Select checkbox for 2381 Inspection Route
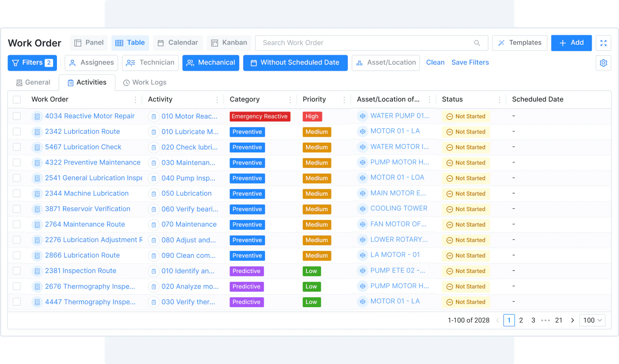The height and width of the screenshot is (364, 619). (x=17, y=271)
